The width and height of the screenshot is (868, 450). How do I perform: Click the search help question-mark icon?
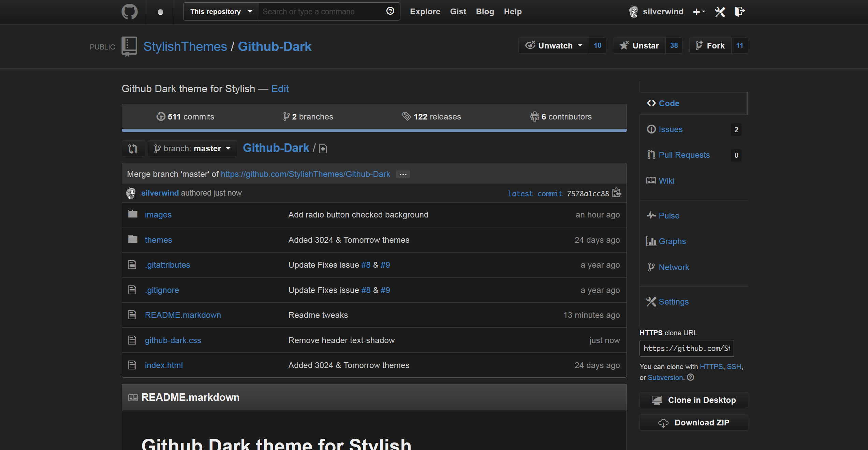pos(390,11)
